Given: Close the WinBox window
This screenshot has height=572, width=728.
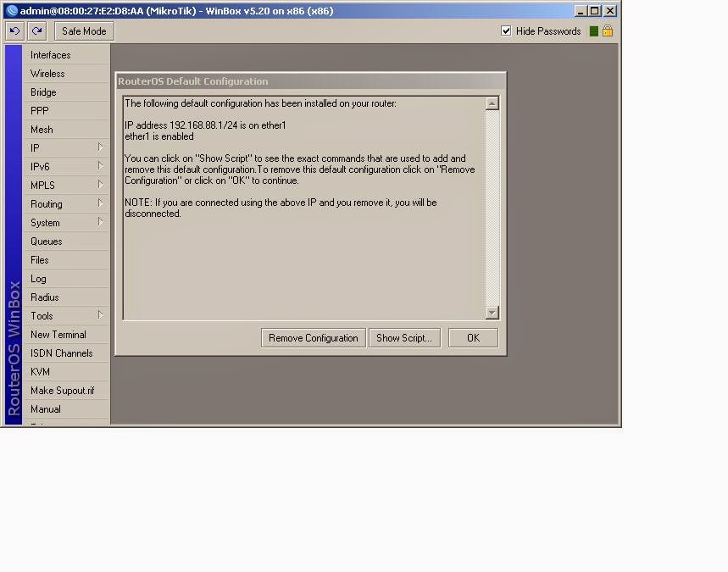Looking at the screenshot, I should pyautogui.click(x=610, y=11).
